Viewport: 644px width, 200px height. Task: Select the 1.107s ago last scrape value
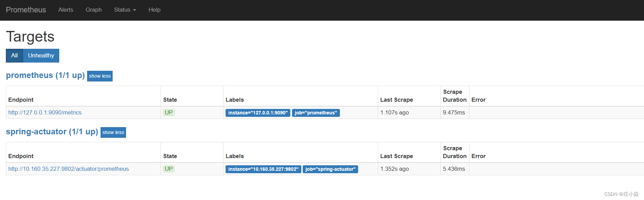click(x=395, y=112)
